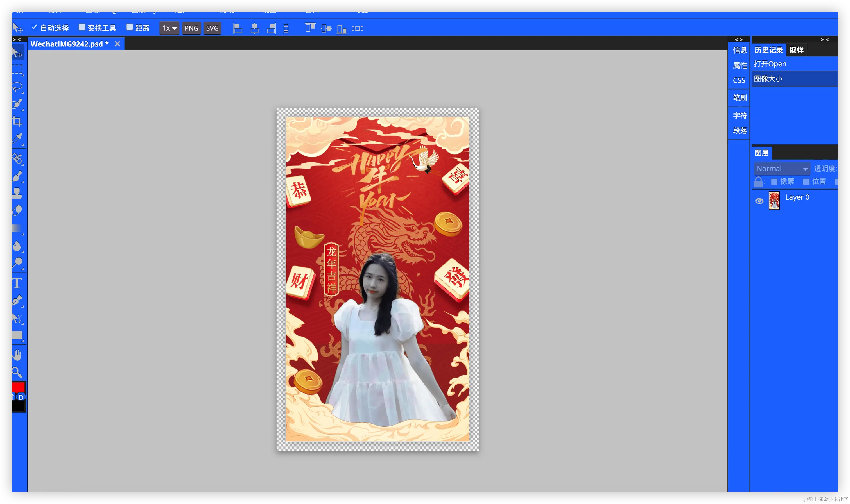Select the WechatIMG9242.psd document tab
The width and height of the screenshot is (850, 504).
point(70,44)
